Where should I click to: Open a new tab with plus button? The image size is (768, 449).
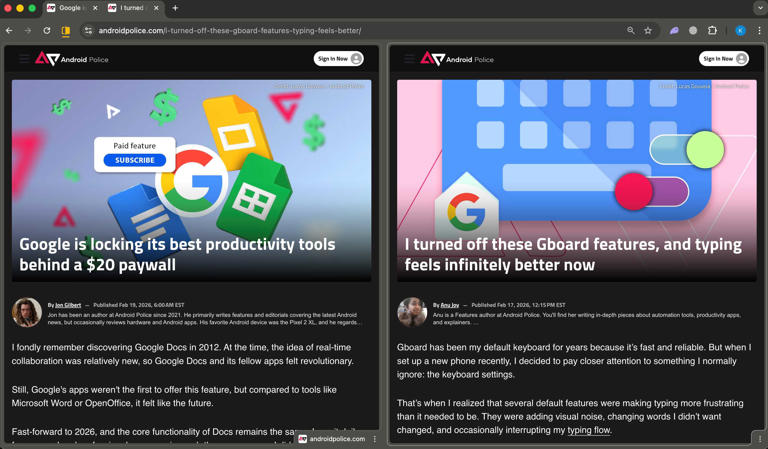[175, 8]
